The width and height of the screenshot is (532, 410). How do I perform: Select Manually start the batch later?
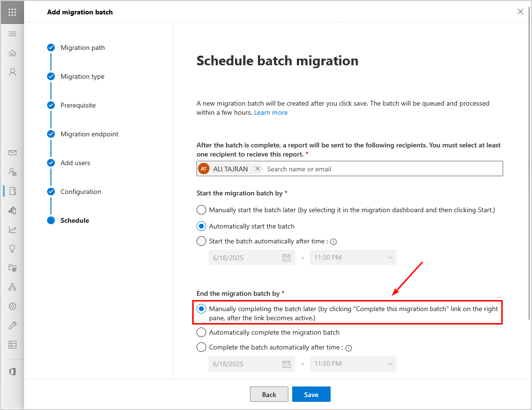click(201, 210)
